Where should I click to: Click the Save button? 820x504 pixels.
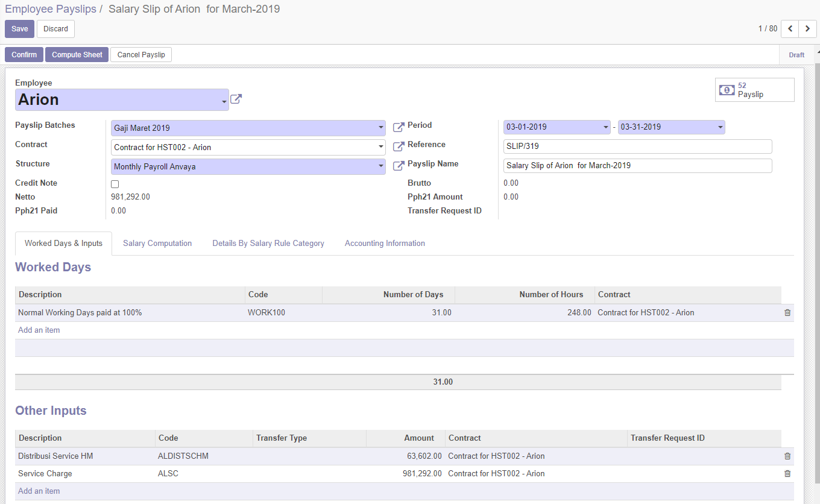pyautogui.click(x=20, y=29)
